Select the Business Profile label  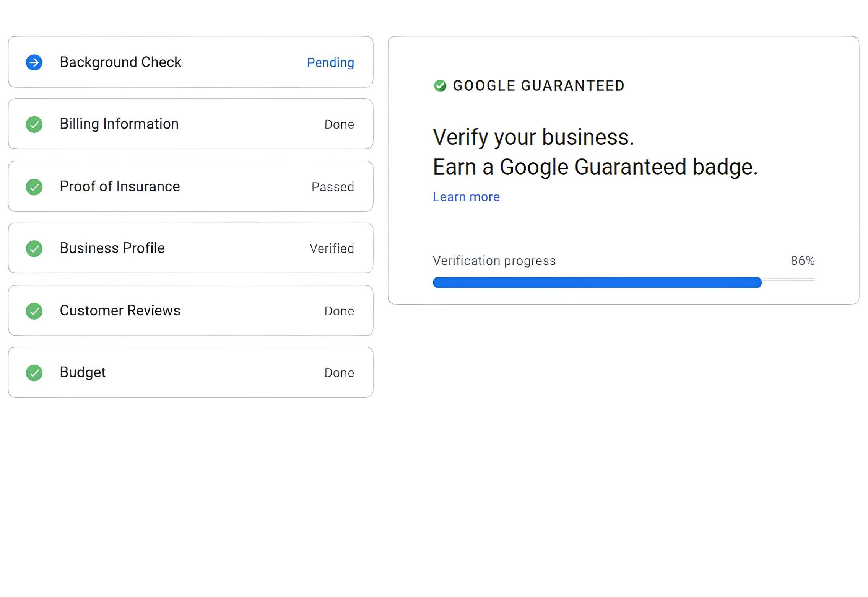point(112,248)
